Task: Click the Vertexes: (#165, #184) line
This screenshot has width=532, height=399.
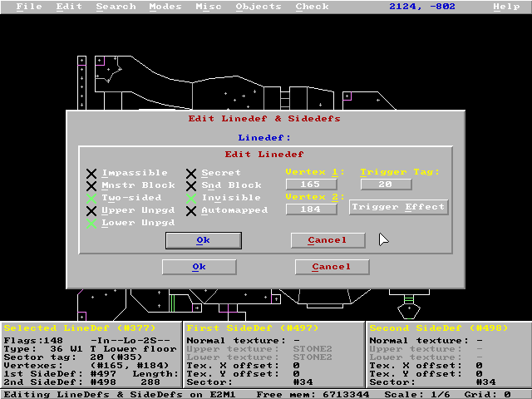Action: point(86,366)
